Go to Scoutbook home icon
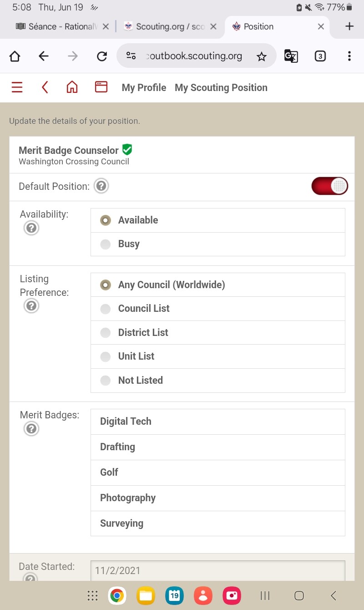 tap(72, 87)
